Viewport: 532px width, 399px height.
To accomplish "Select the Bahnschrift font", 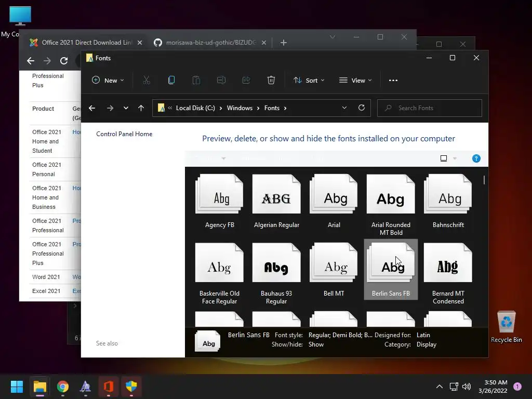I will click(448, 202).
